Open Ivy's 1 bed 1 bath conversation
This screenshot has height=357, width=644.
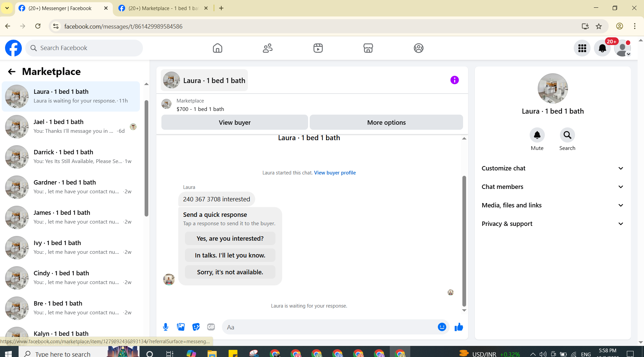click(x=71, y=248)
